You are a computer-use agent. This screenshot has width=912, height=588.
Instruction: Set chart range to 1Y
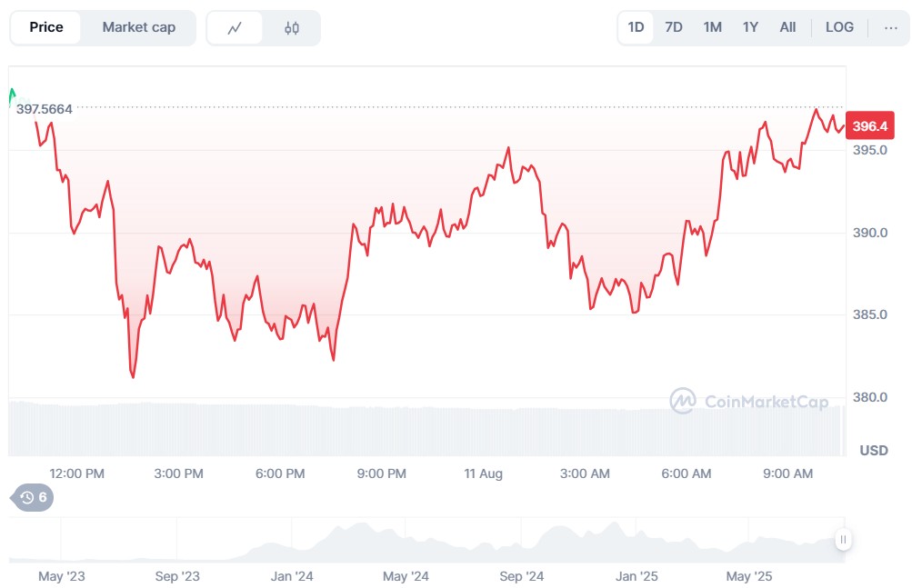[750, 27]
